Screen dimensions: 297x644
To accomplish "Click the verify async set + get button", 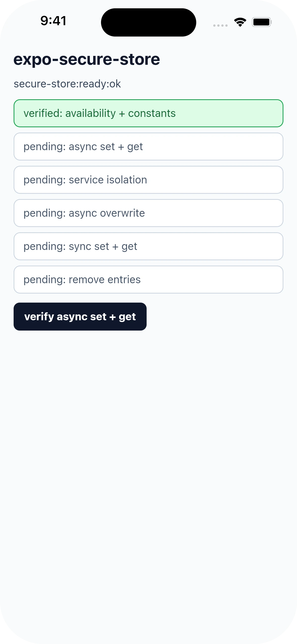I will (x=80, y=316).
